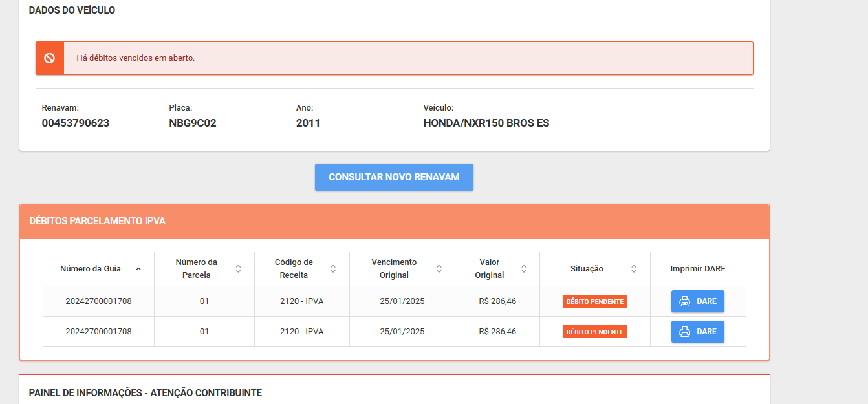Viewport: 868px width, 404px height.
Task: Click the 'Há débitos vencidos em aberto' message
Action: pyautogui.click(x=136, y=58)
